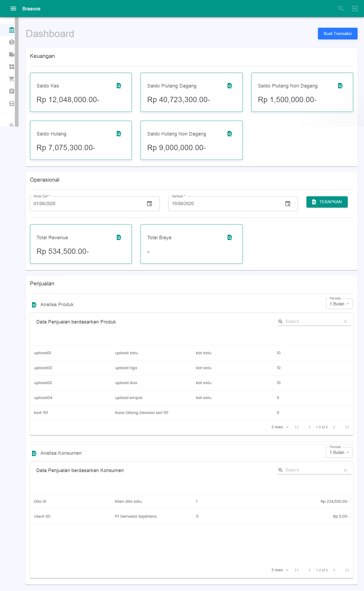Click Buat Transaksi button

(x=338, y=34)
